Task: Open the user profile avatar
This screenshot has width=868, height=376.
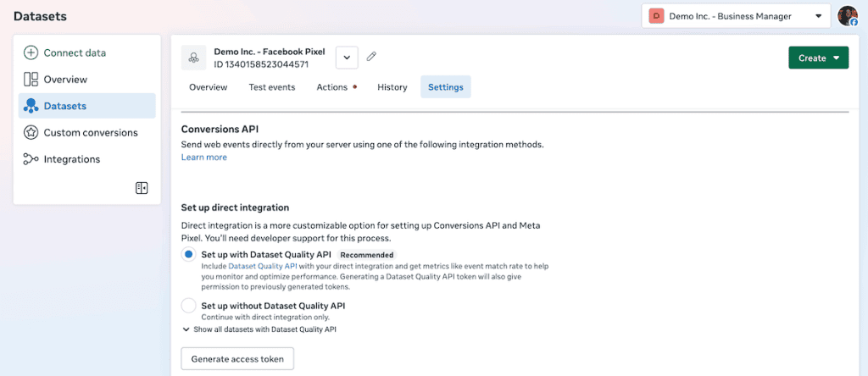Action: [x=848, y=16]
